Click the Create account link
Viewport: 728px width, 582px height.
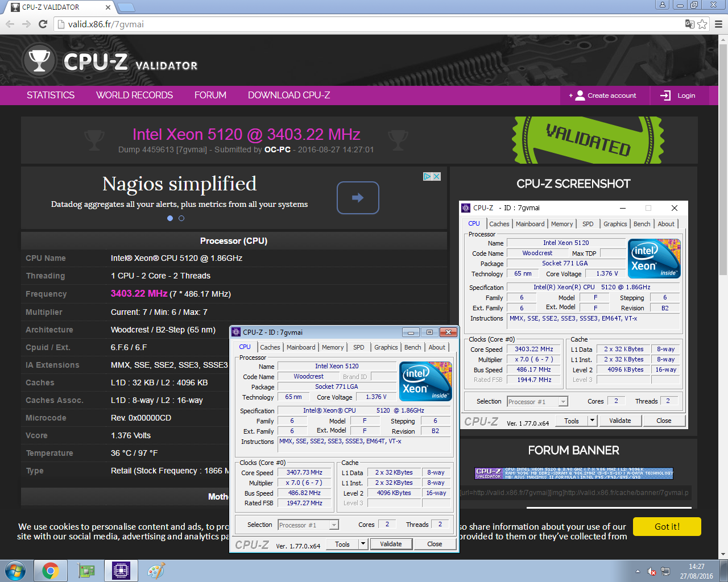tap(612, 95)
